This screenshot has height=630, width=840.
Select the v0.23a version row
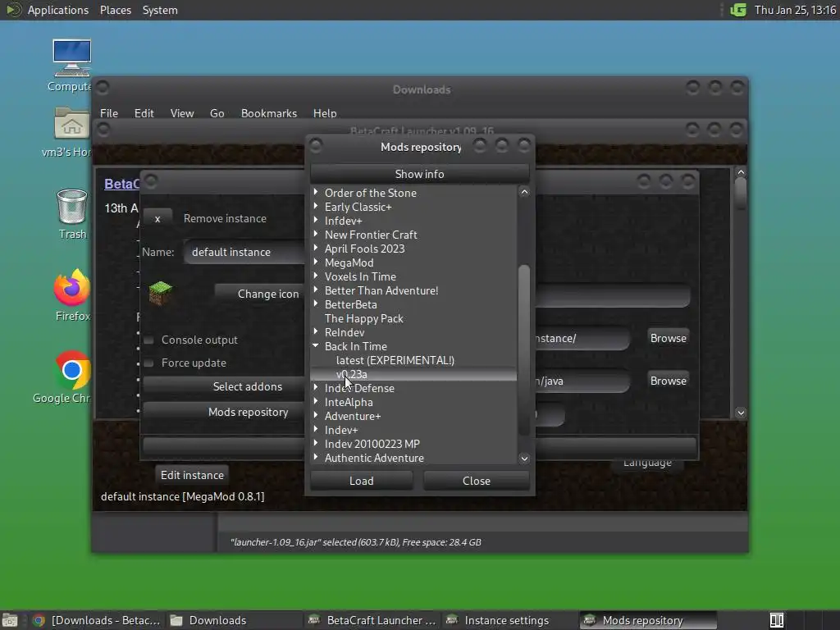(x=413, y=374)
